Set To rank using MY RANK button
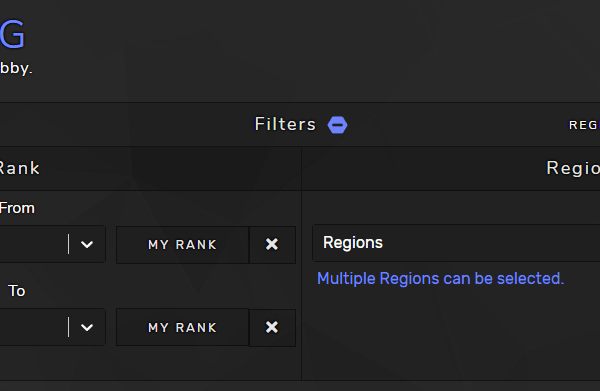Screen dimensions: 600x391 click(x=183, y=327)
